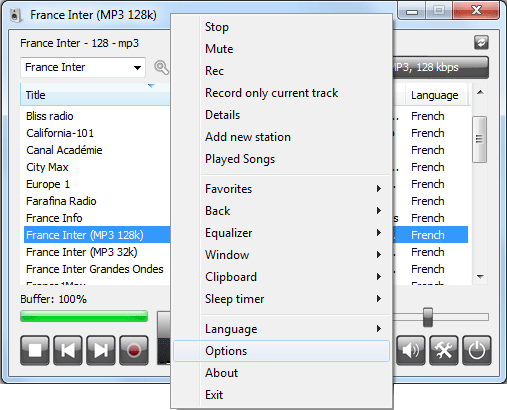The height and width of the screenshot is (410, 507).
Task: Open Played Songs menu entry
Action: 281,159
